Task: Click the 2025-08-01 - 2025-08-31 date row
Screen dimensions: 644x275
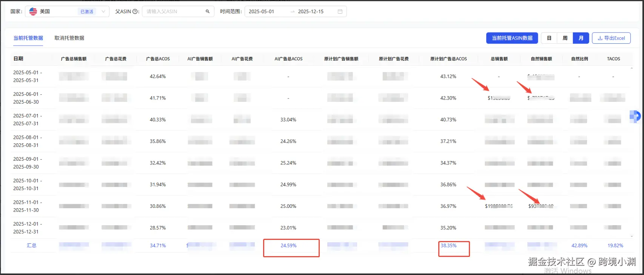Action: tap(28, 141)
